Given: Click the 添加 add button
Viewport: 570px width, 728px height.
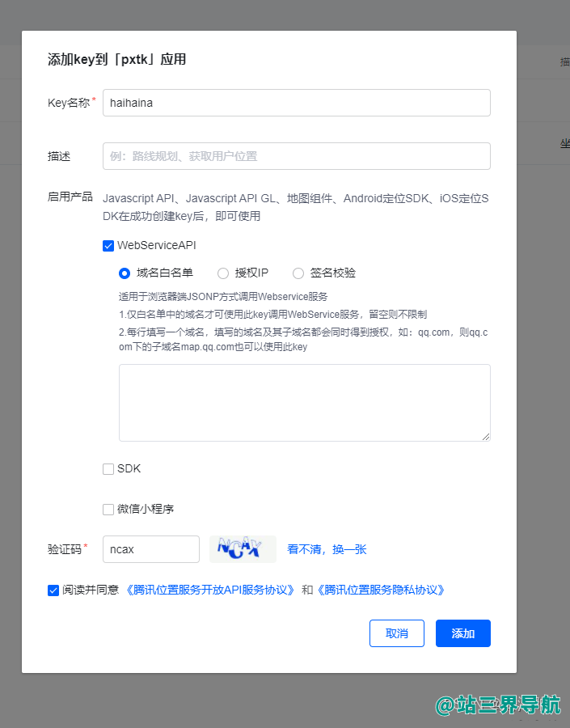Looking at the screenshot, I should (462, 633).
